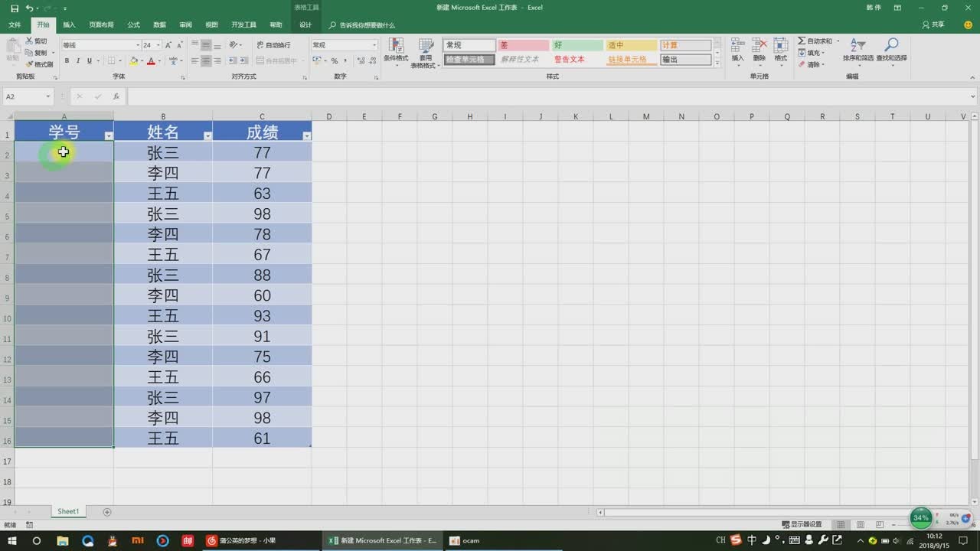Click the Format cells (格式) icon
The width and height of the screenshot is (980, 551).
click(780, 45)
